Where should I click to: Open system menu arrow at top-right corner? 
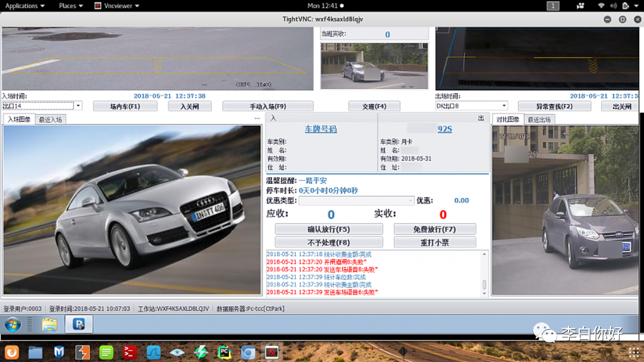[637, 6]
